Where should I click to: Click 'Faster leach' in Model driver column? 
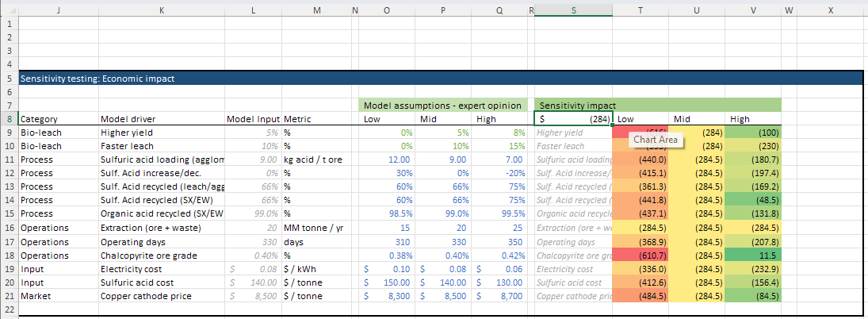tap(161, 146)
